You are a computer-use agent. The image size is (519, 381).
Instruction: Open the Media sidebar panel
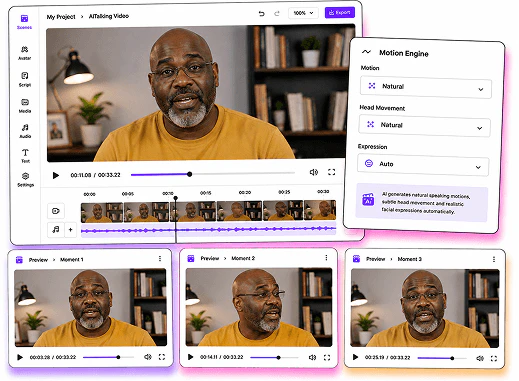(x=25, y=106)
